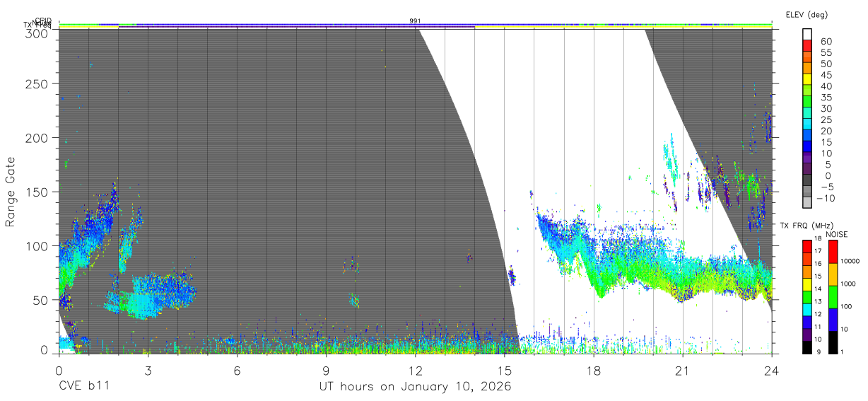Click range gate tick label 150
The image size is (868, 401).
click(37, 192)
